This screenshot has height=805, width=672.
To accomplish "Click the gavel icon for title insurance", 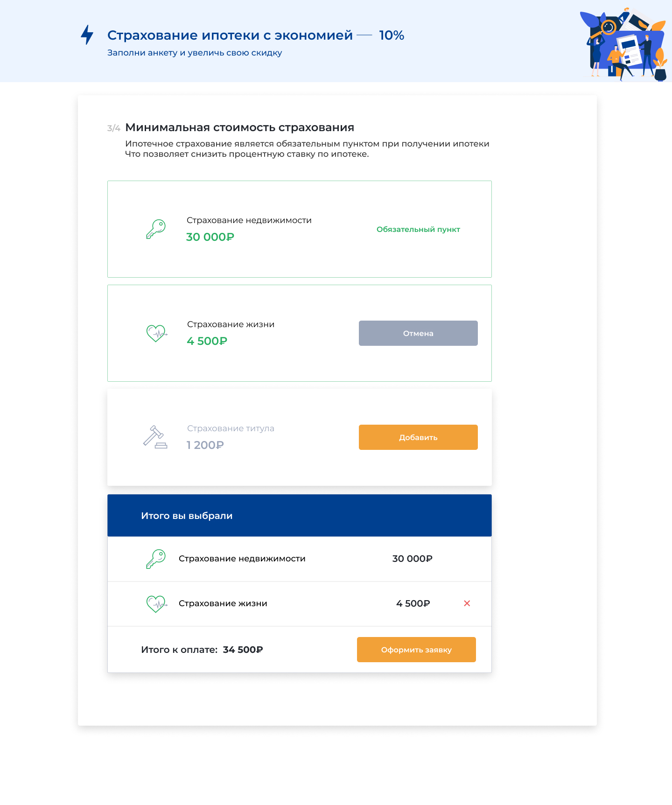I will point(155,437).
